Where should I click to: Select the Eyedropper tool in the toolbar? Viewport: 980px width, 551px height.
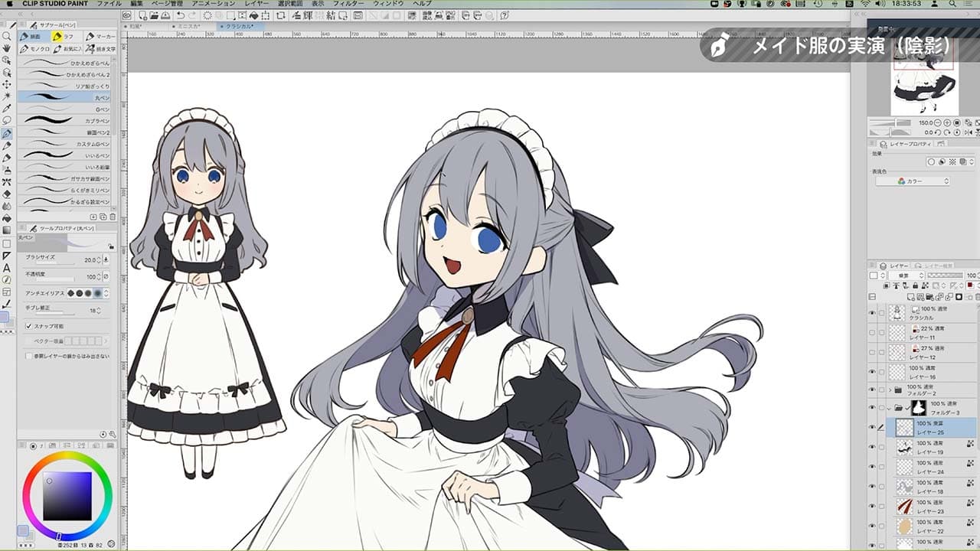point(7,109)
